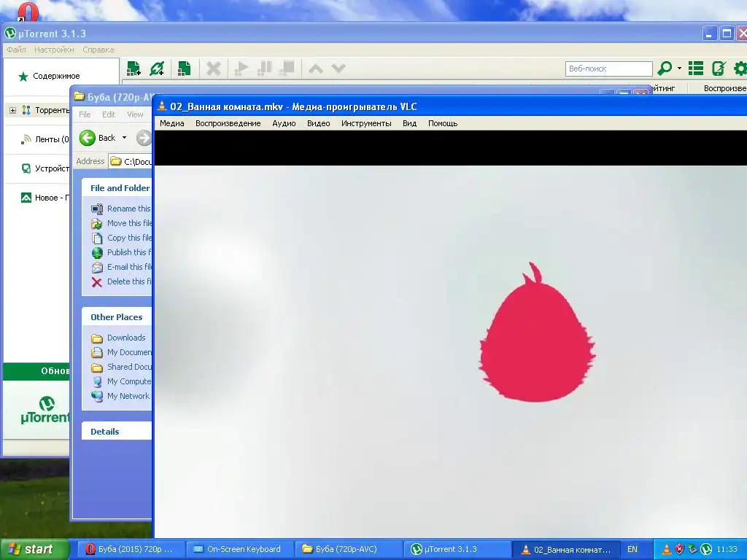Click the pause torrent icon in µTorrent toolbar

pos(264,69)
